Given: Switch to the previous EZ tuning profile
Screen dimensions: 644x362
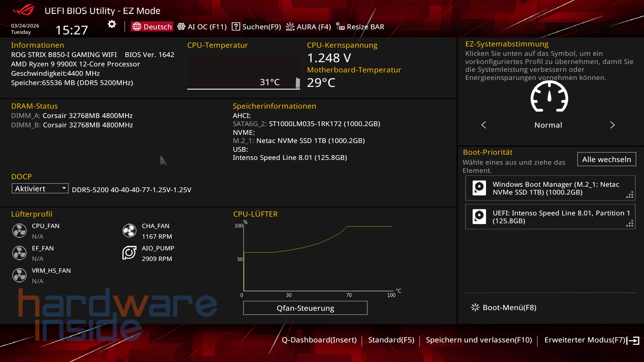Looking at the screenshot, I should [x=484, y=125].
